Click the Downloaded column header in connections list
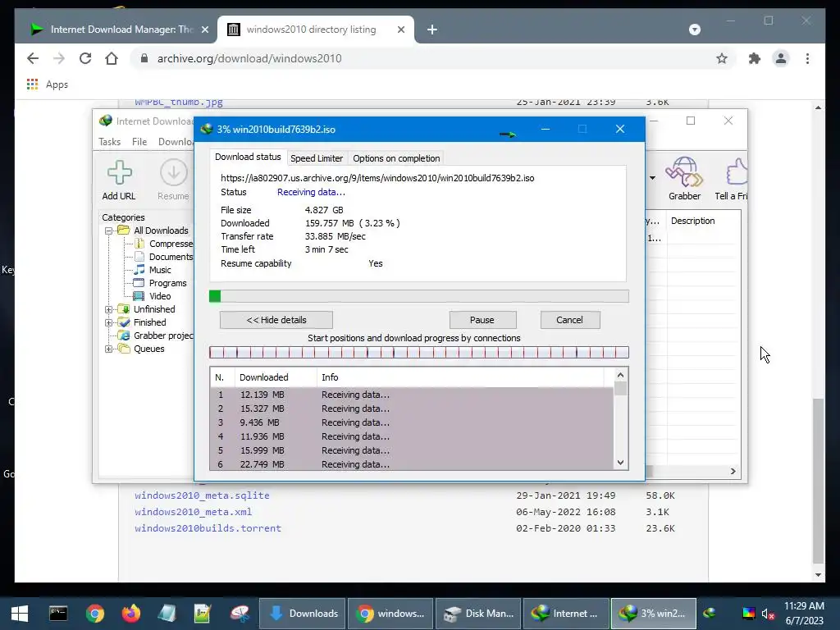 (x=276, y=377)
